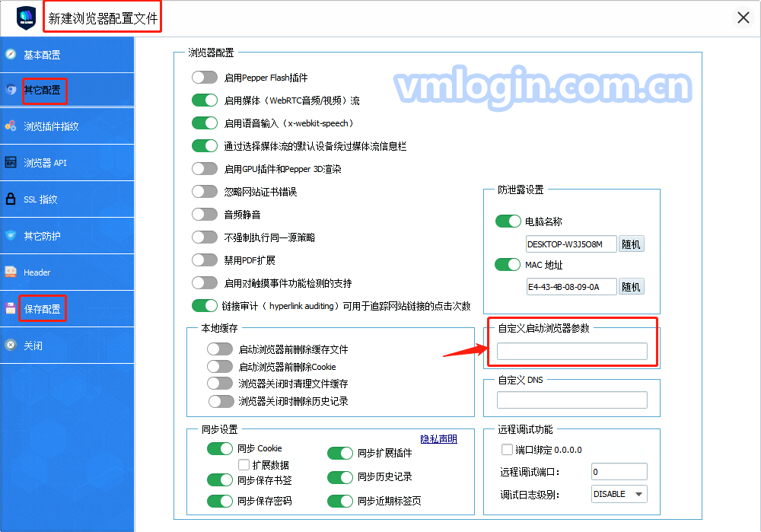
Task: Click the API icon beside 浏览器 API
Action: 11,163
